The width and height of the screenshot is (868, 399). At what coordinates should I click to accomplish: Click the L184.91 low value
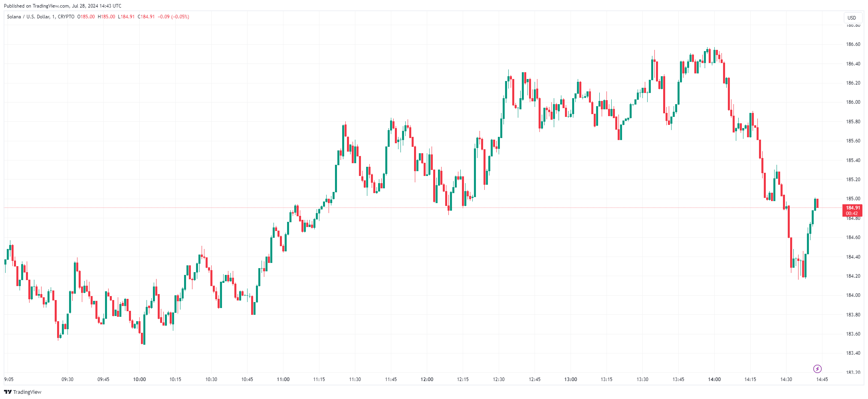point(126,17)
